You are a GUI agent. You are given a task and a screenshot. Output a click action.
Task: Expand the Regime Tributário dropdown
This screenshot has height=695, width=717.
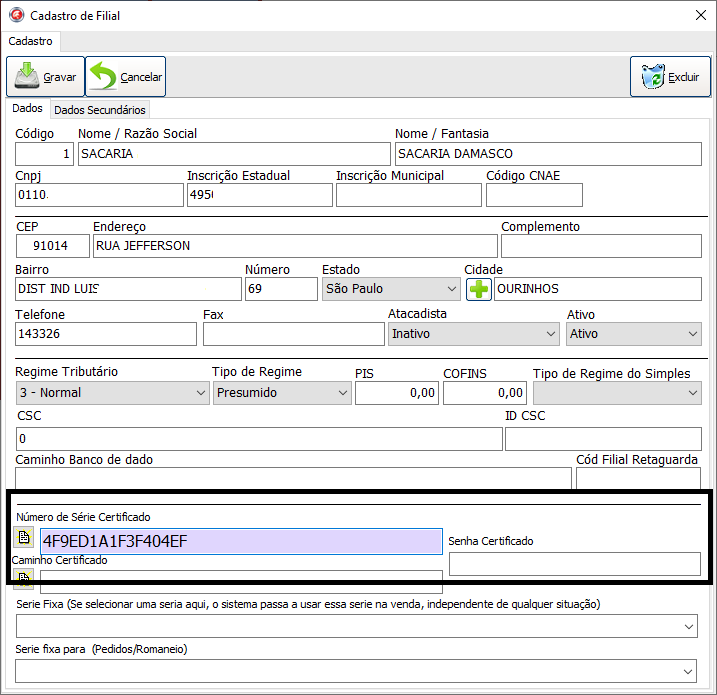(111, 393)
